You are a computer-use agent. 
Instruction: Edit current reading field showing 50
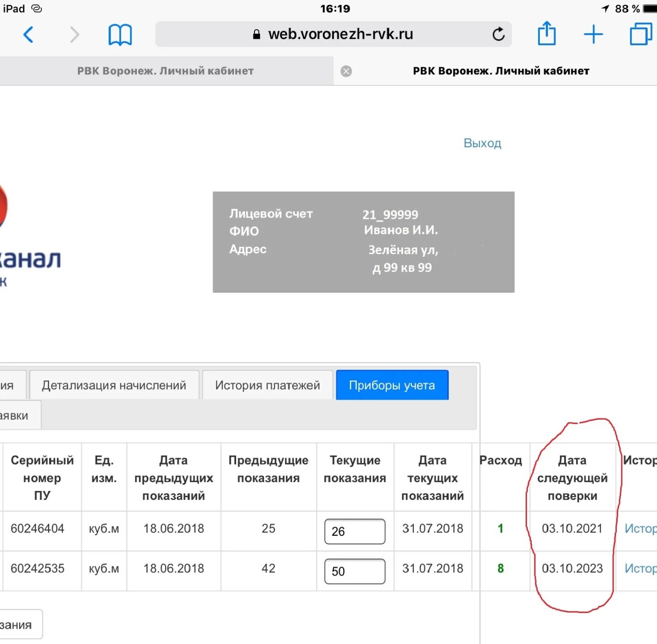[355, 571]
